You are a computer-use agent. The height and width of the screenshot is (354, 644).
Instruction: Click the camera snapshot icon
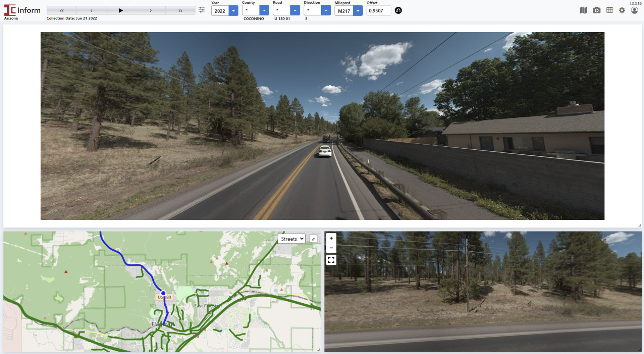[x=596, y=10]
